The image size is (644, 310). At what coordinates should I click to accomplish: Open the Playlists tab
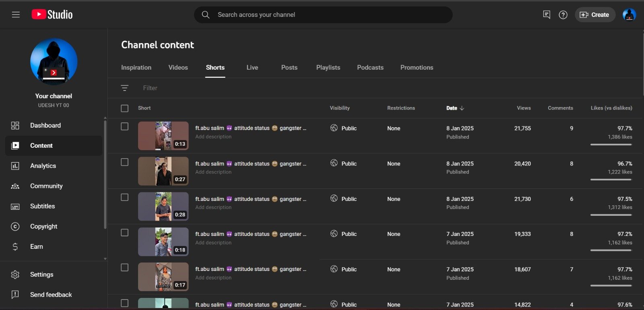coord(328,68)
